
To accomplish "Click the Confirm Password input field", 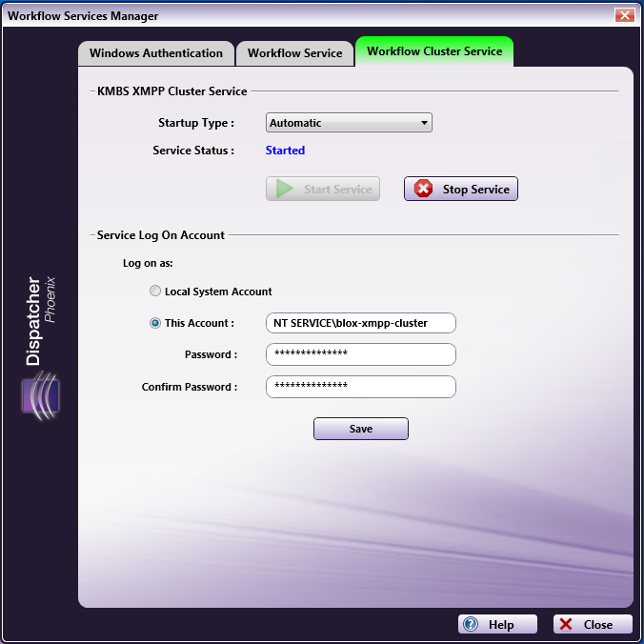I will pyautogui.click(x=361, y=387).
